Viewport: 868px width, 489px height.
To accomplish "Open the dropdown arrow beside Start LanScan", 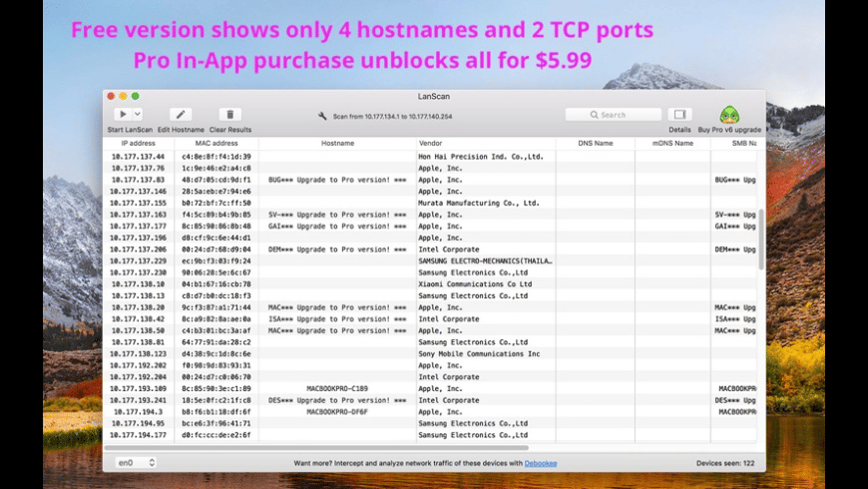I will click(138, 114).
